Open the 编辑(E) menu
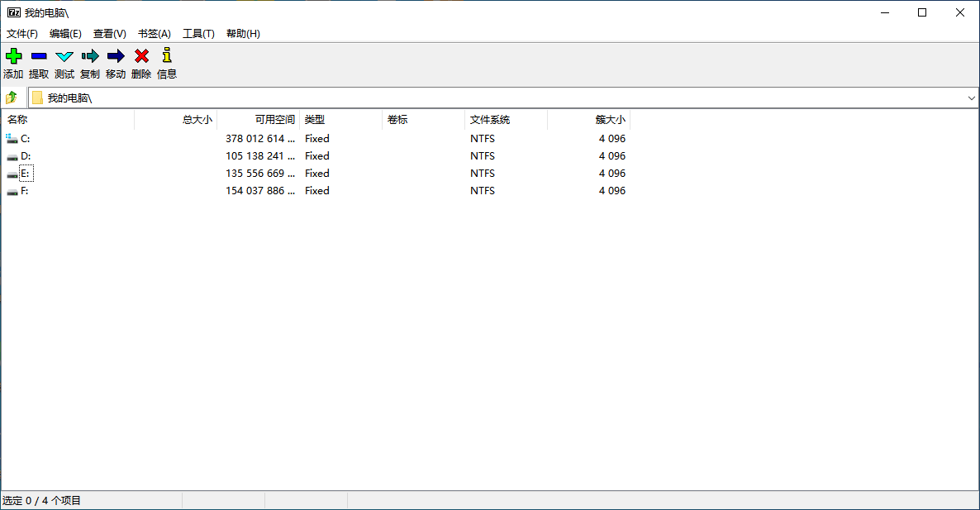The height and width of the screenshot is (510, 980). (x=65, y=34)
